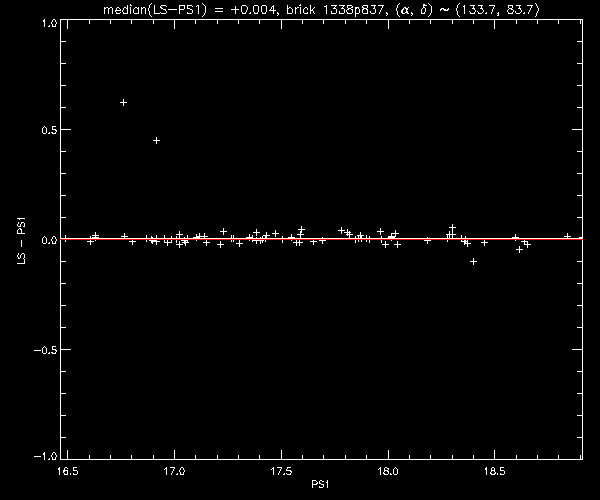This screenshot has height=500, width=600.
Task: Click the y-axis tick label −1.0
Action: pyautogui.click(x=46, y=456)
